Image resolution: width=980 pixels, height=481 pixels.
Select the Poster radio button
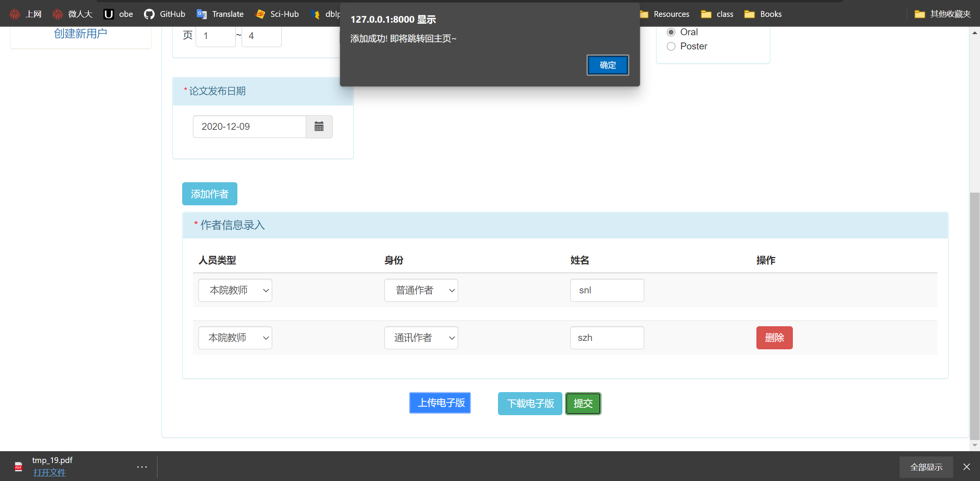pos(671,46)
